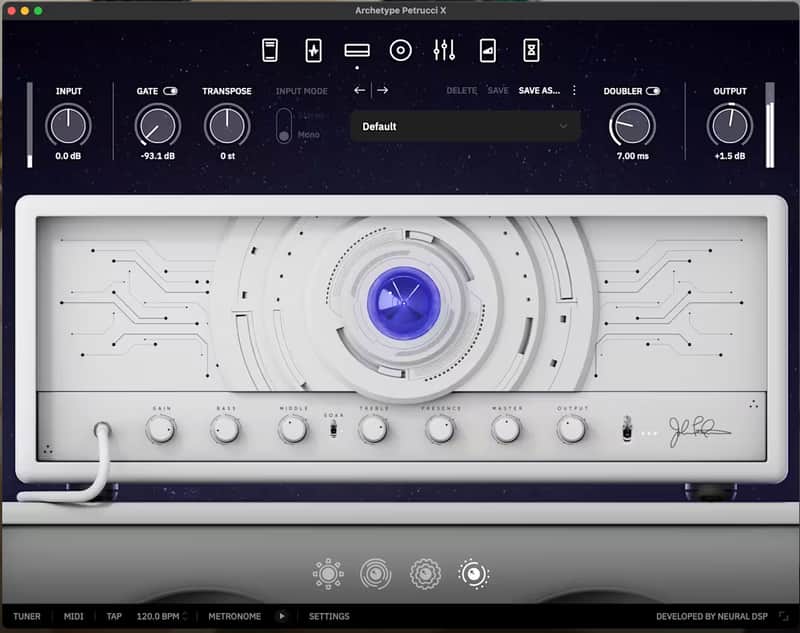
Task: Flip the amp power toggle switch
Action: point(627,428)
